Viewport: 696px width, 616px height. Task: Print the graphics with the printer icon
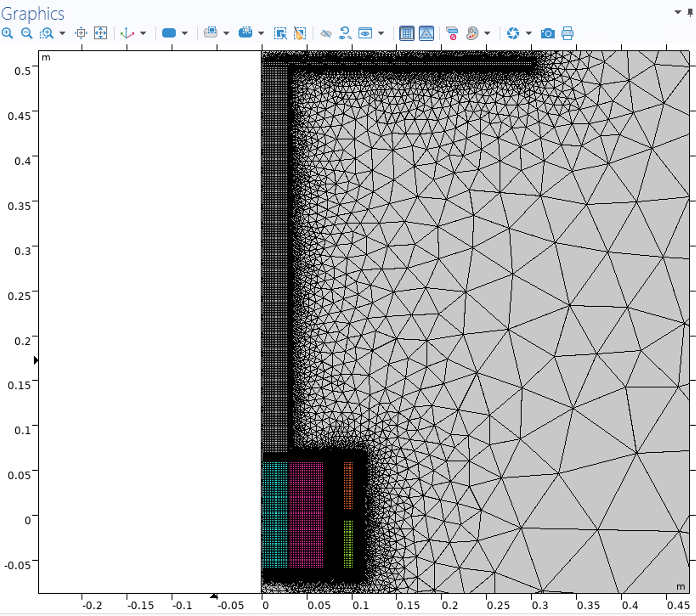pos(567,33)
